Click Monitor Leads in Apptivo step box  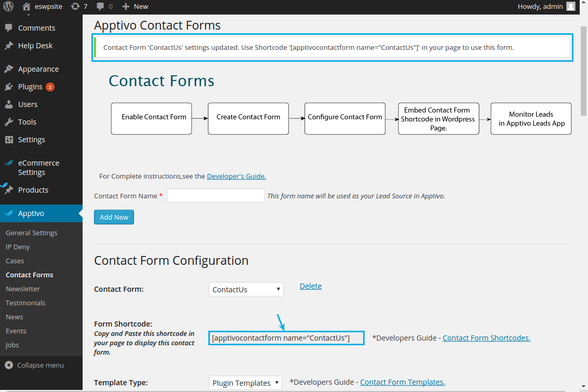[531, 118]
